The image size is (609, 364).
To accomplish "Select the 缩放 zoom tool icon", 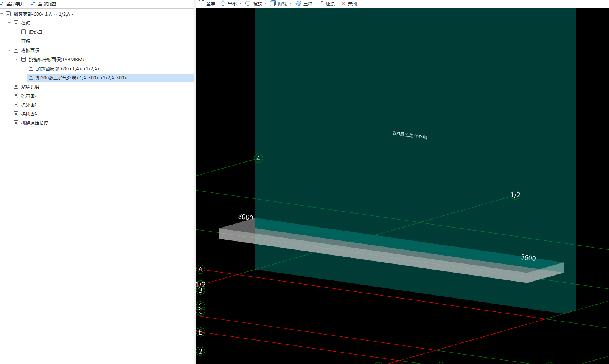I will pyautogui.click(x=248, y=3).
